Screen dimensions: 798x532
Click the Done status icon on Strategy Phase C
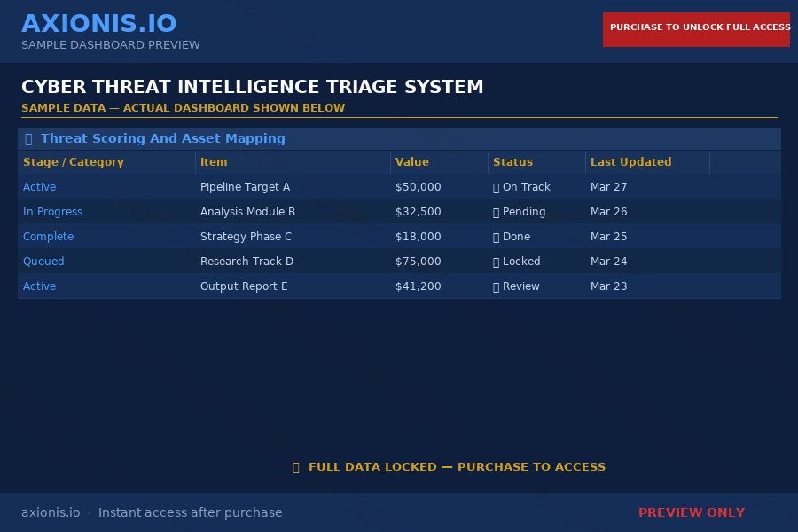tap(497, 237)
